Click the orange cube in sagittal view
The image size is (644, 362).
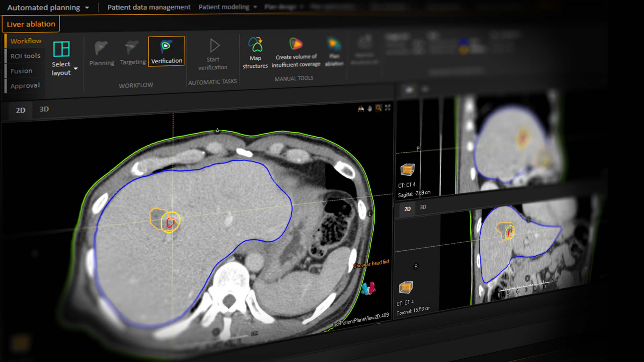point(407,170)
